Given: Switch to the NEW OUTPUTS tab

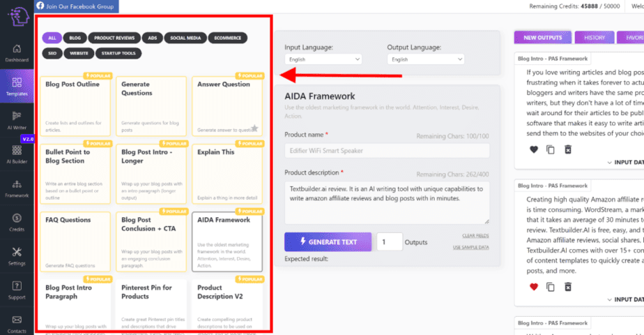Looking at the screenshot, I should (x=542, y=38).
